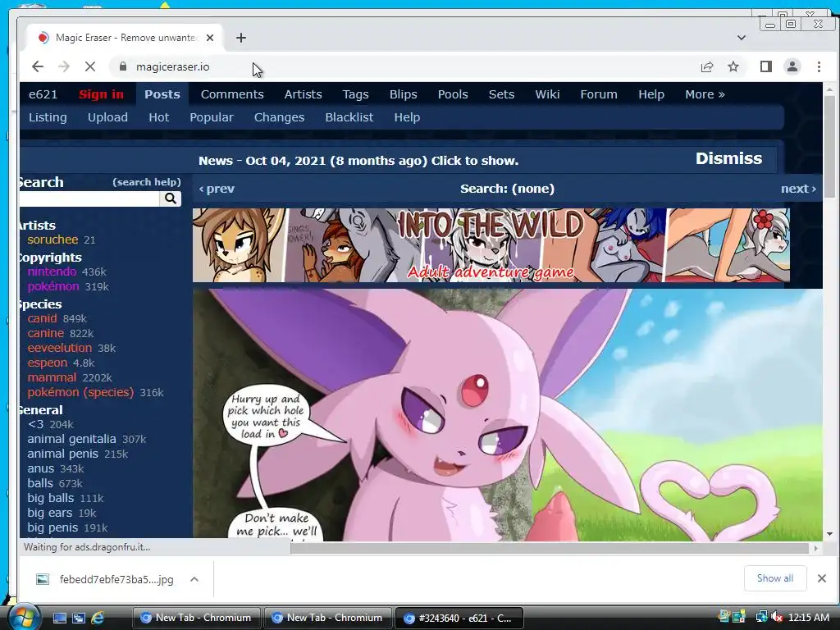
Task: Click the Listing submenu link
Action: click(48, 117)
